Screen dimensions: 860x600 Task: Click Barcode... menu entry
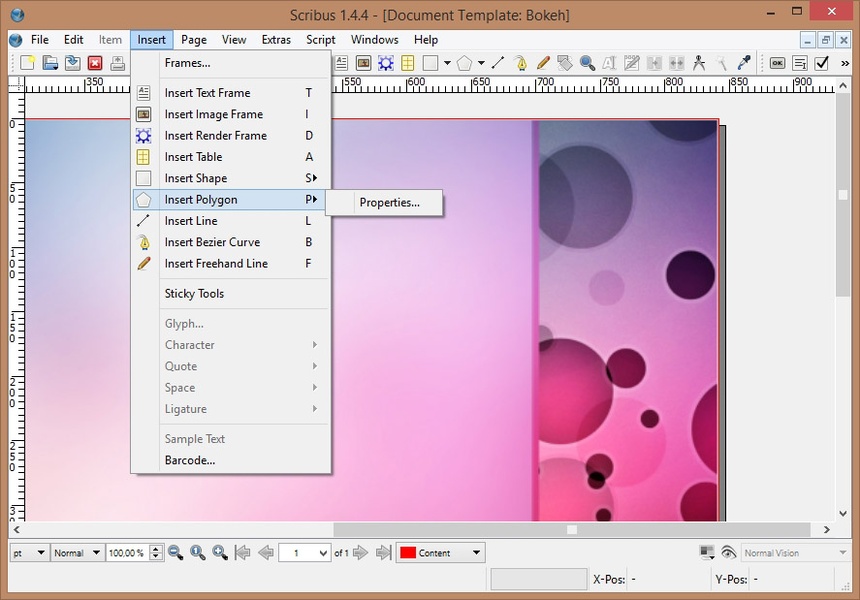click(190, 460)
